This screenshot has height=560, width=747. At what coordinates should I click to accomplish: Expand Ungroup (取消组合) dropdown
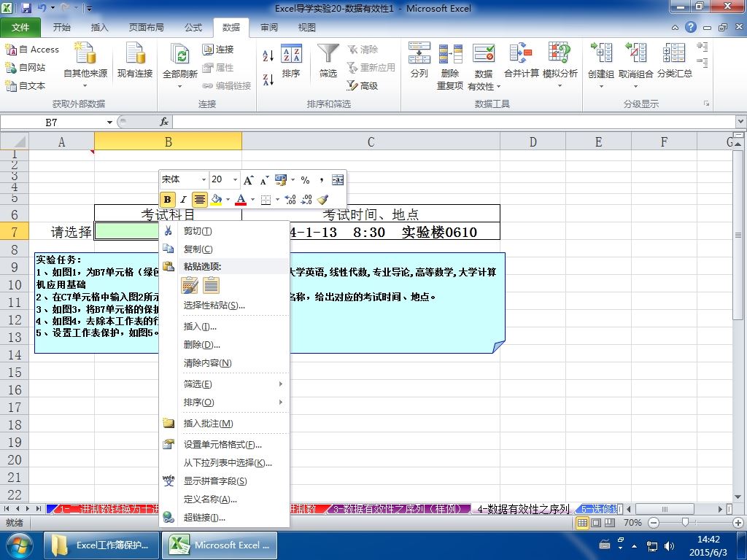[x=635, y=87]
